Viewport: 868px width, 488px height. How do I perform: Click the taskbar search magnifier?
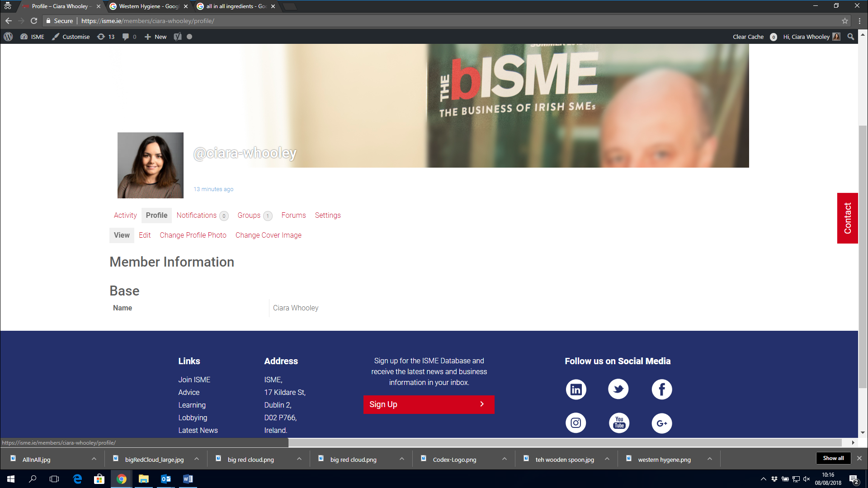[33, 479]
